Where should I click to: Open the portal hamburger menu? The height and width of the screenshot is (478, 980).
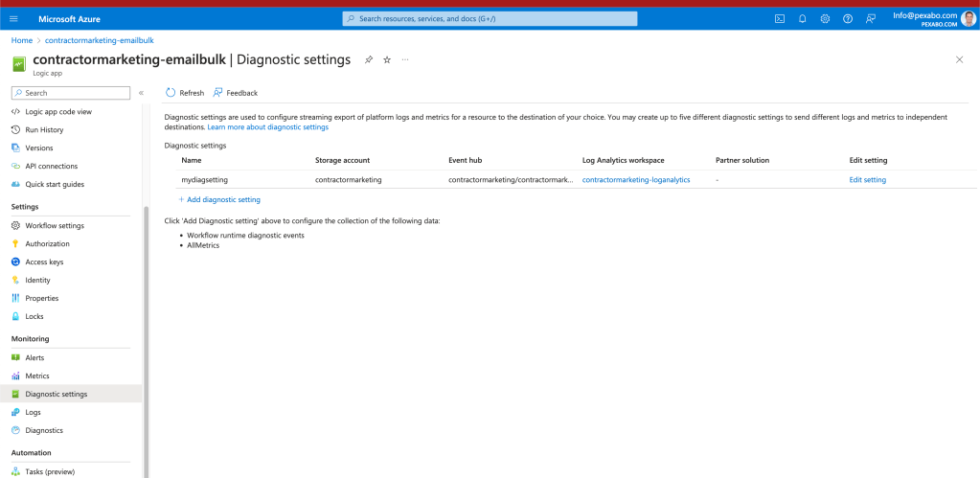tap(13, 19)
